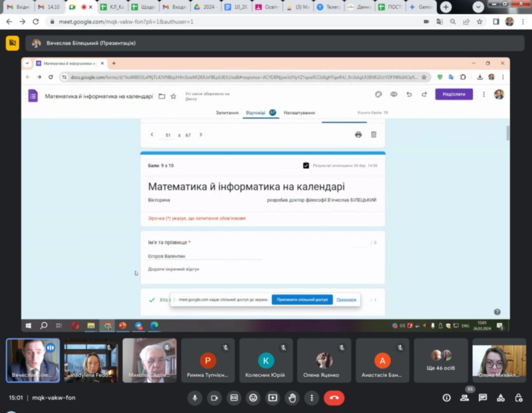Open host controls lock icon
Image resolution: width=532 pixels, height=413 pixels.
click(x=518, y=398)
